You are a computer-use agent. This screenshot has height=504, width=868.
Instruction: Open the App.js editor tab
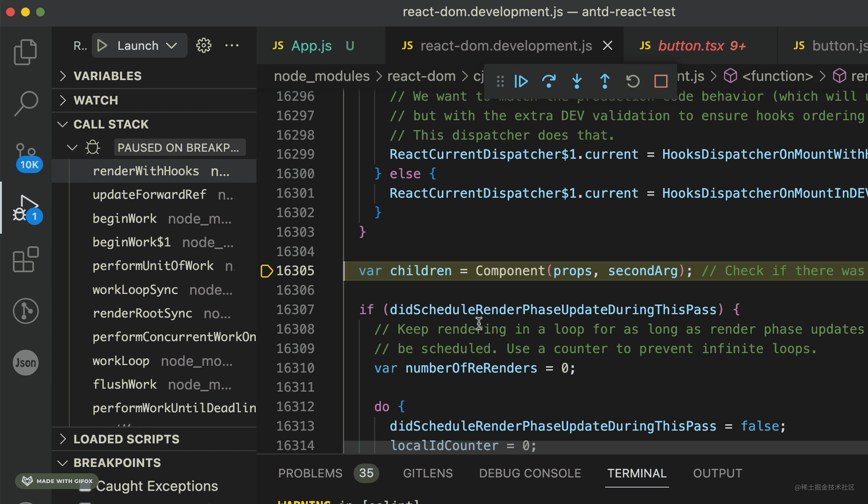click(311, 46)
